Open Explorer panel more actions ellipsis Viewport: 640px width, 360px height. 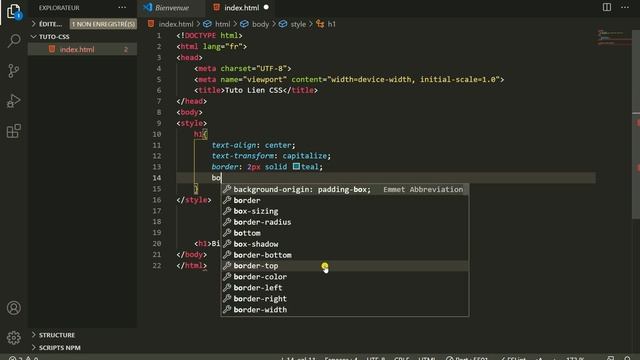coord(122,7)
